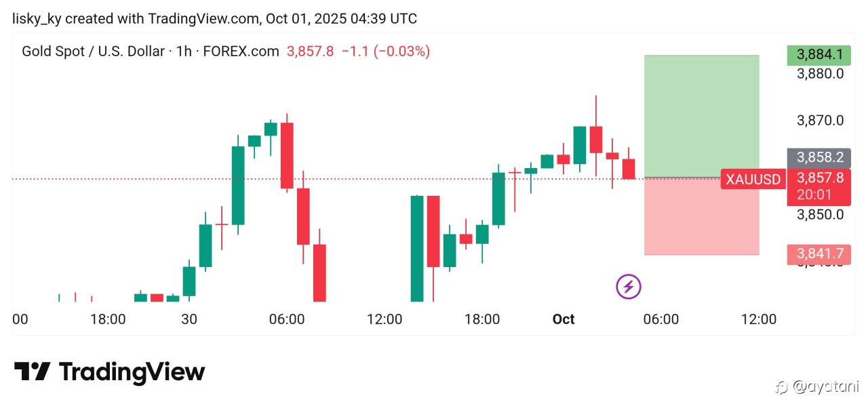Click the -1.1 (-0.03%) price change text
The height and width of the screenshot is (408, 868).
point(385,51)
